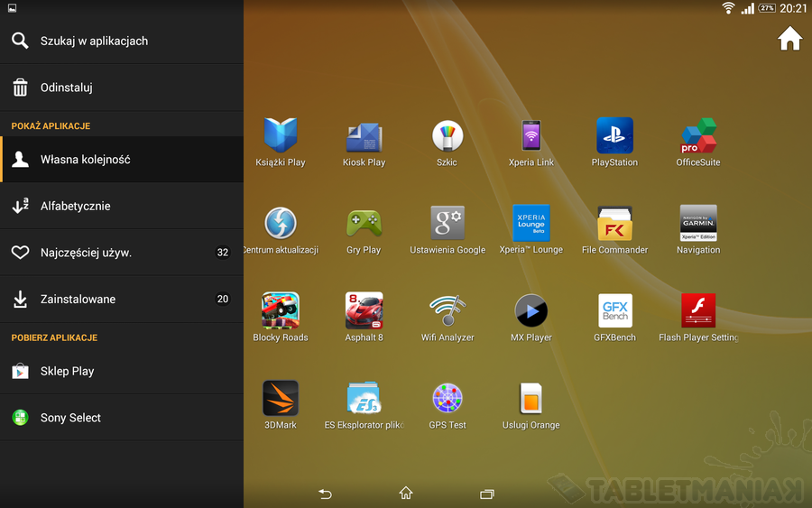812x508 pixels.
Task: Open Xperia Link app
Action: pyautogui.click(x=531, y=137)
